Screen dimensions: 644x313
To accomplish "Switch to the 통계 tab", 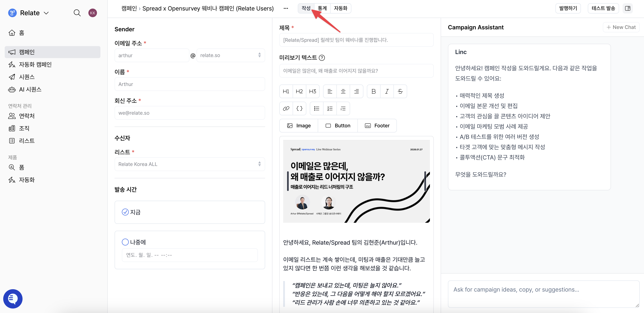I will pyautogui.click(x=322, y=8).
